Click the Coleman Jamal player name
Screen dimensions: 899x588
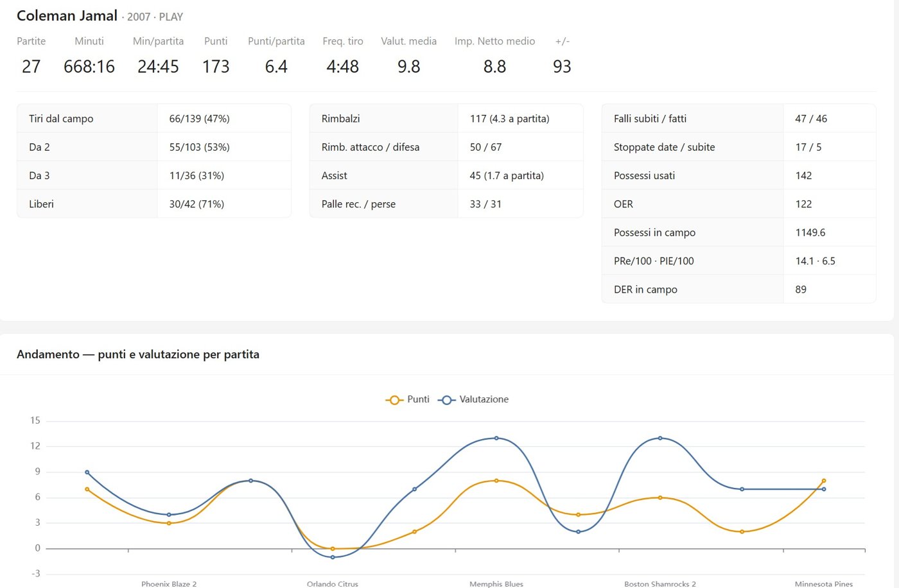point(67,15)
